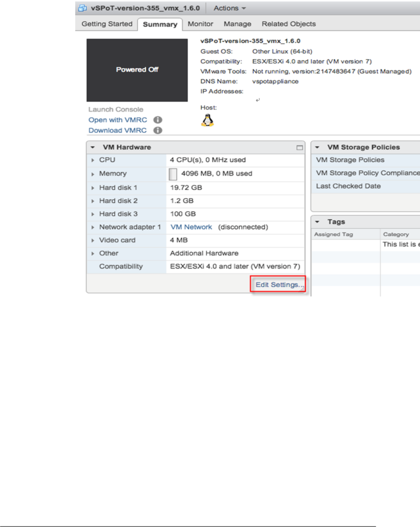The image size is (420, 527).
Task: Click the 4 MB video card value
Action: 179,240
